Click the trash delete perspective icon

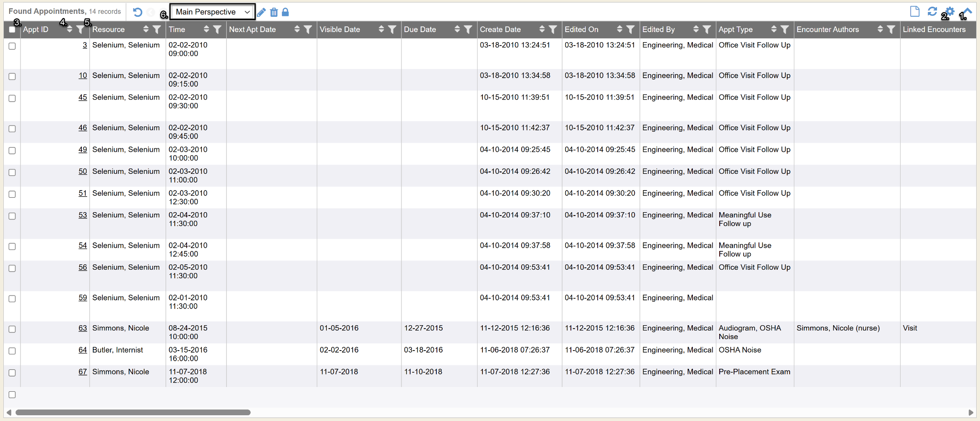[x=274, y=12]
